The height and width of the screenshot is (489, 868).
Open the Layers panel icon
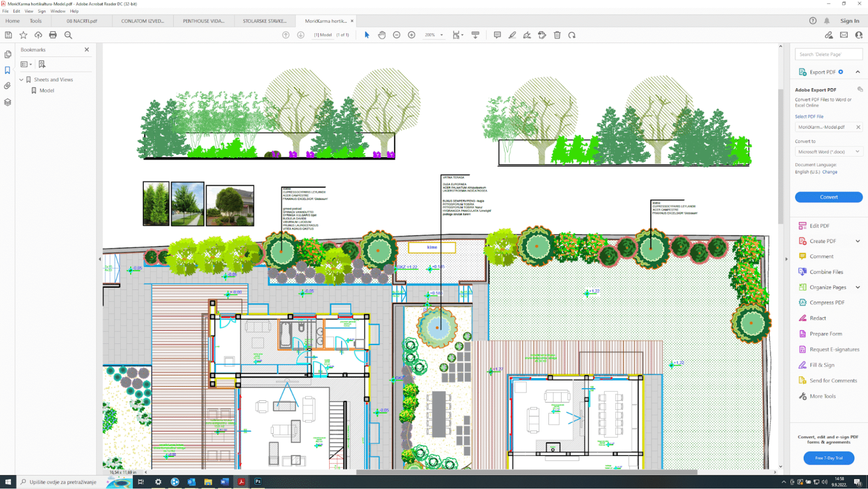[x=7, y=102]
